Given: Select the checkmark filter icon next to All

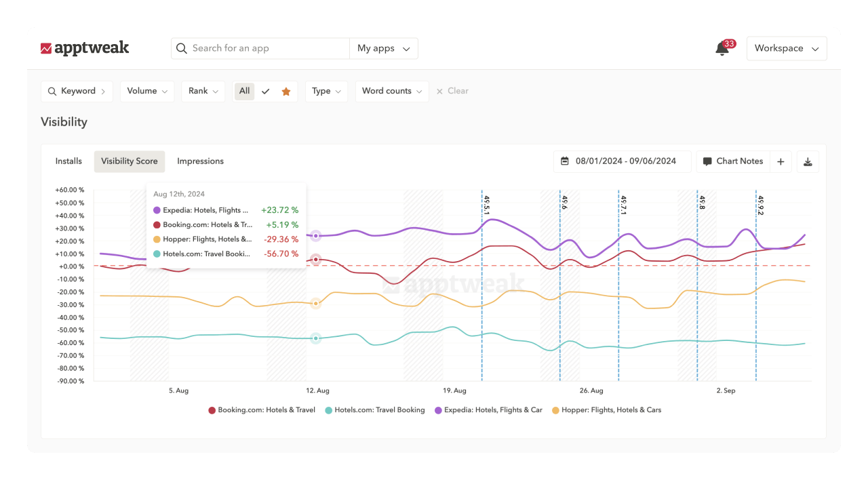Looking at the screenshot, I should point(265,90).
